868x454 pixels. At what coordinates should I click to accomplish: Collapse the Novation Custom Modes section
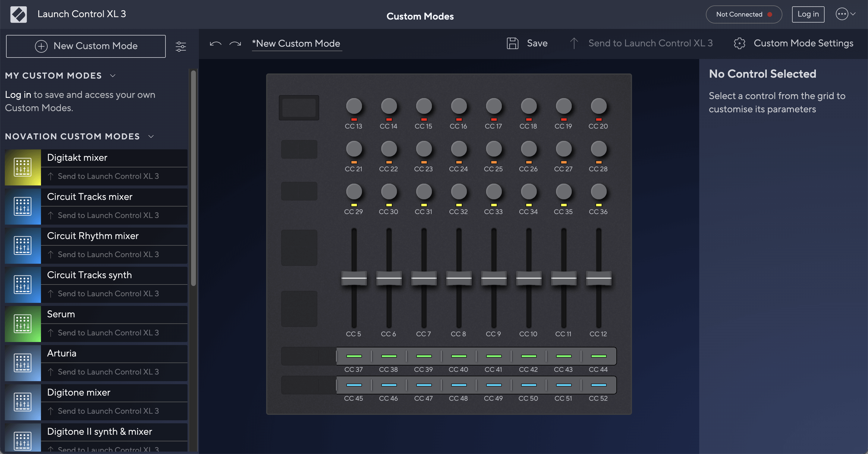click(151, 137)
